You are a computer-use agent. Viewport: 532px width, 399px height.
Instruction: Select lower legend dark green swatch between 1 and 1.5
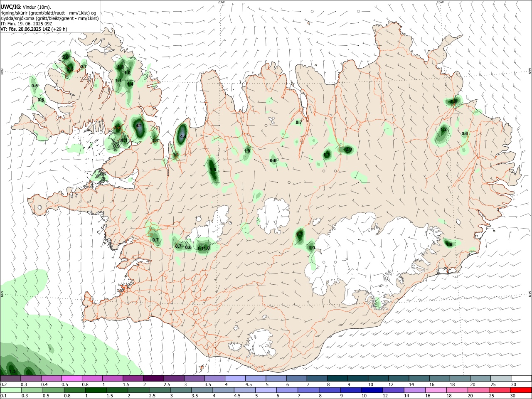click(x=96, y=390)
